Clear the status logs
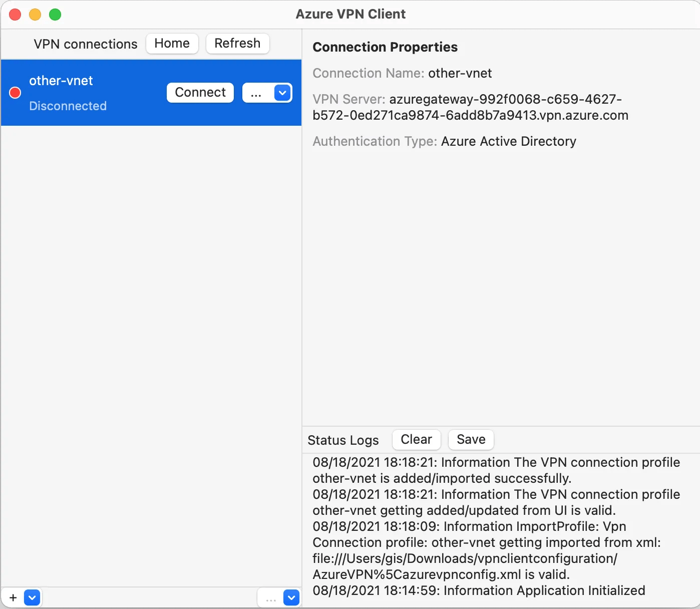This screenshot has width=700, height=609. 417,440
